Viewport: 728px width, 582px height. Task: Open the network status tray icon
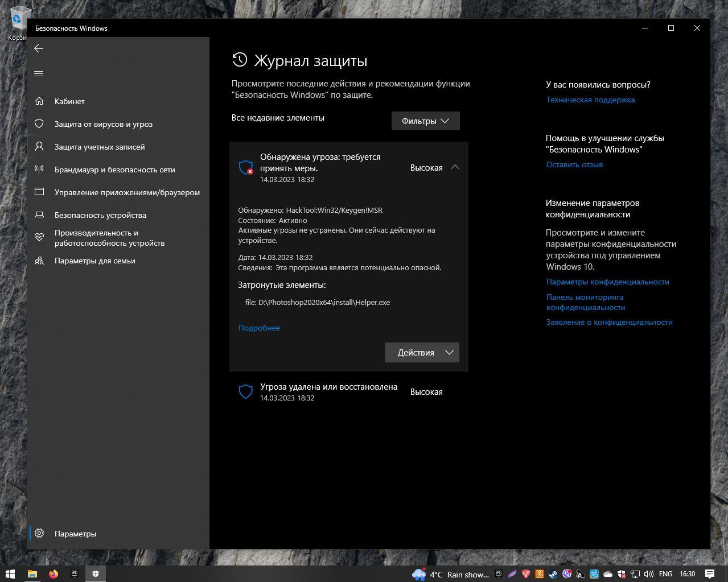(x=635, y=574)
